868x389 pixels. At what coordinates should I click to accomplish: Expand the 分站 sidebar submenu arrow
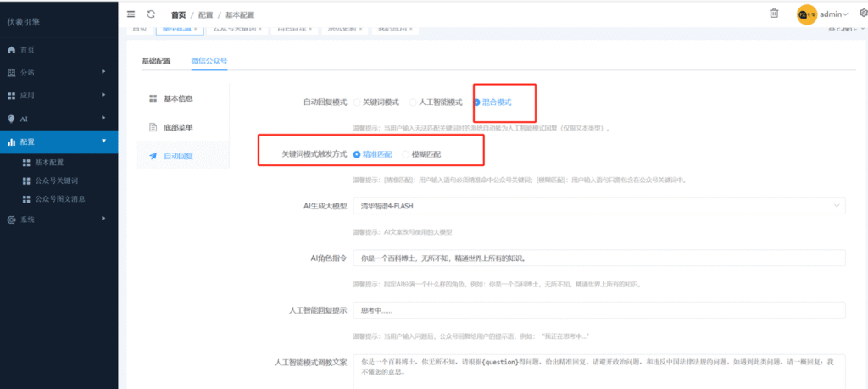click(103, 72)
